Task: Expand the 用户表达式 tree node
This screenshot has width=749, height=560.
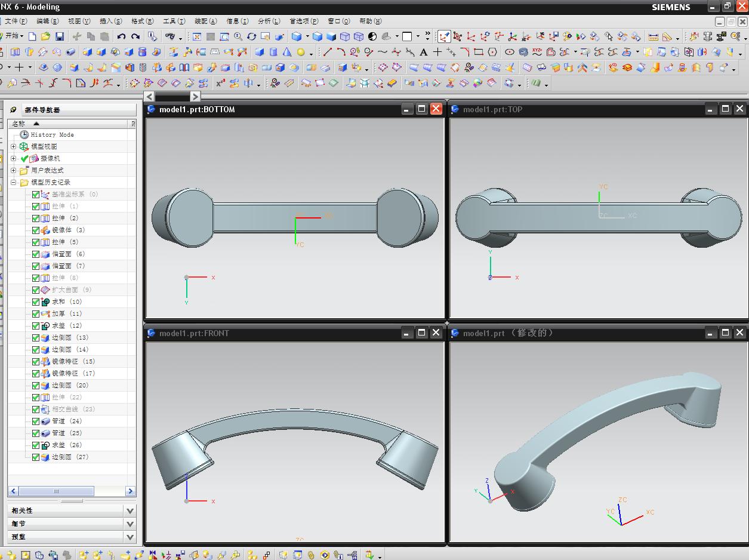Action: [14, 170]
